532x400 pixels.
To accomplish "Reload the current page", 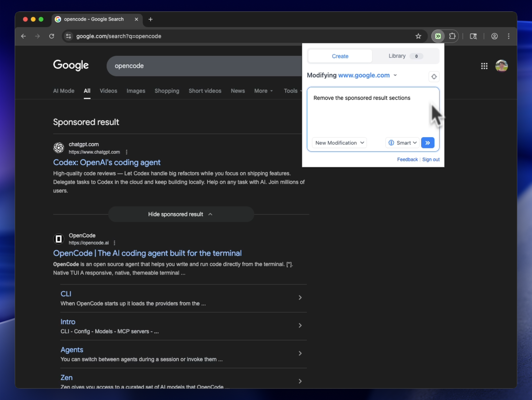I will click(52, 36).
